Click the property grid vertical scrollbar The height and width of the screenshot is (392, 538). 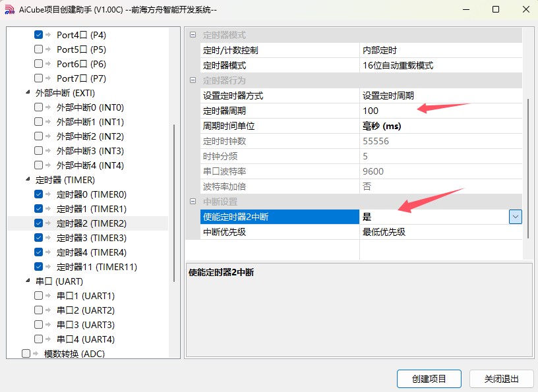coord(528,168)
